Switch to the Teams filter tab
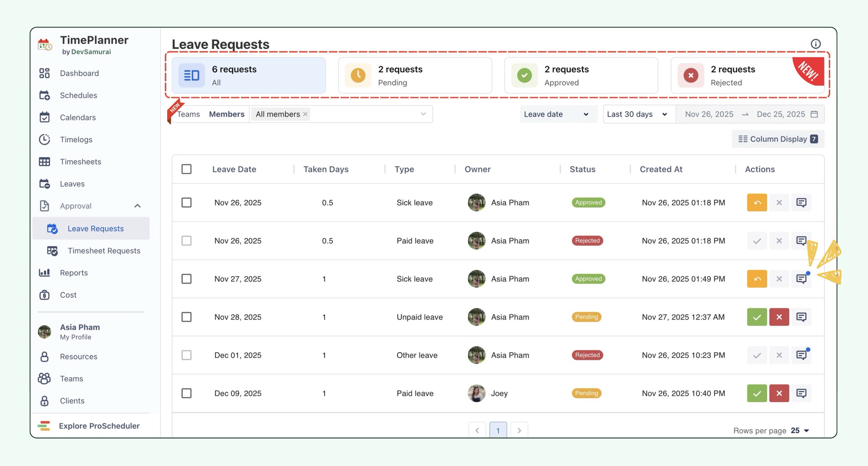Image resolution: width=868 pixels, height=466 pixels. tap(189, 114)
